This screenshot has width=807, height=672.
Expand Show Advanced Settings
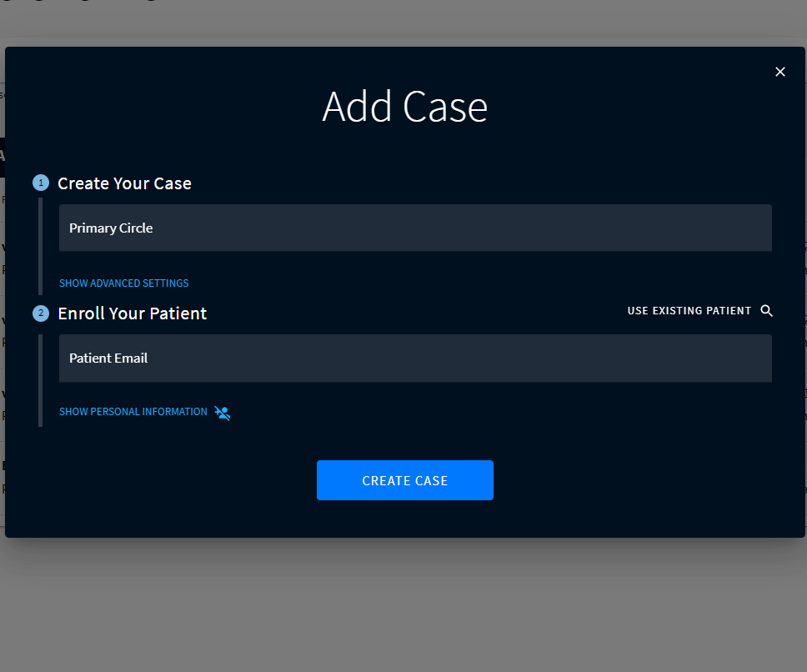click(x=123, y=283)
